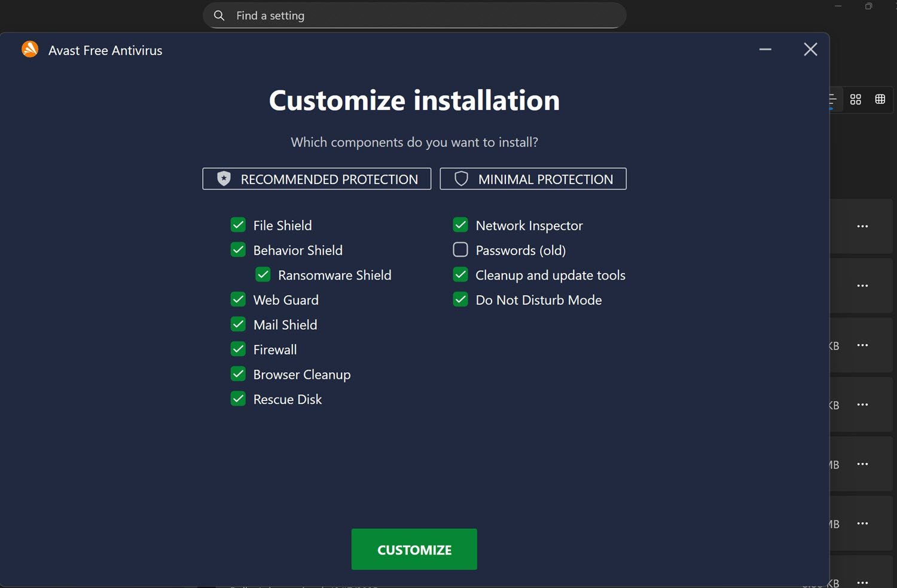This screenshot has height=588, width=897.
Task: Choose the Minimal Protection preset
Action: click(x=533, y=179)
